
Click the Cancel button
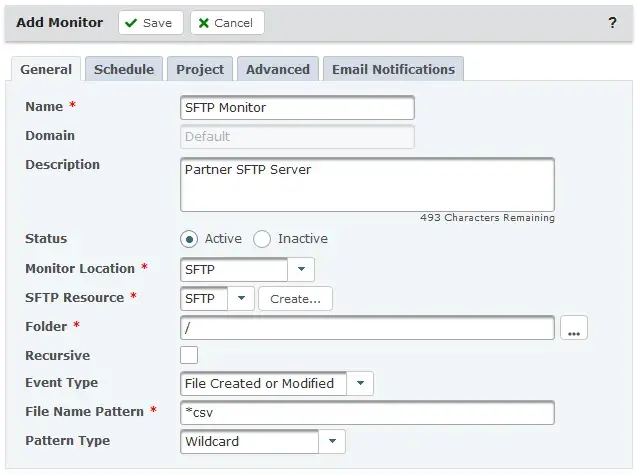[x=227, y=23]
